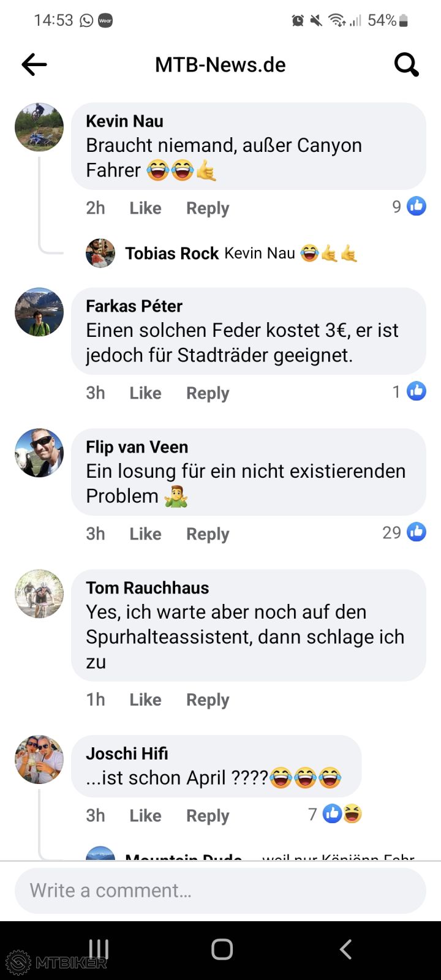Tap the Android navigation back chevron

(345, 949)
